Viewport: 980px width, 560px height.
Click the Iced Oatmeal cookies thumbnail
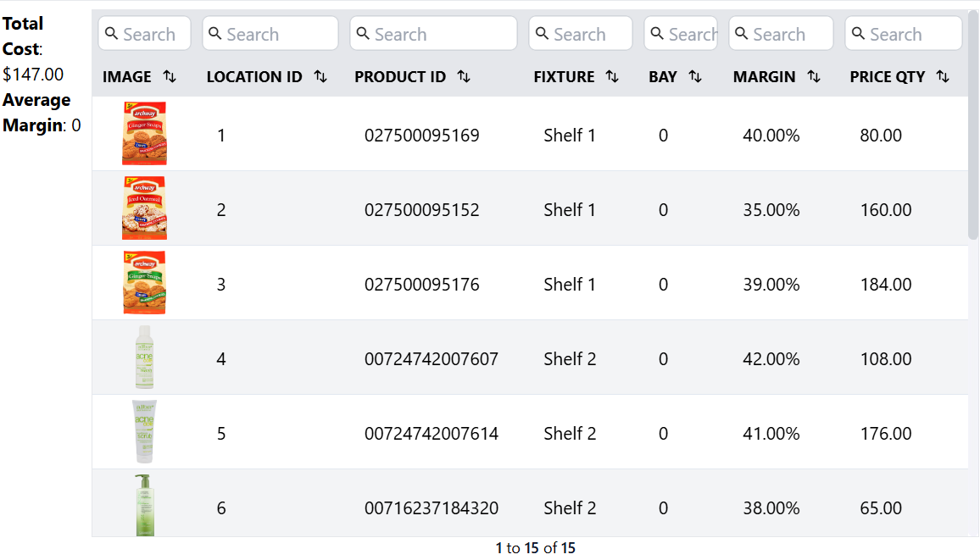click(144, 208)
